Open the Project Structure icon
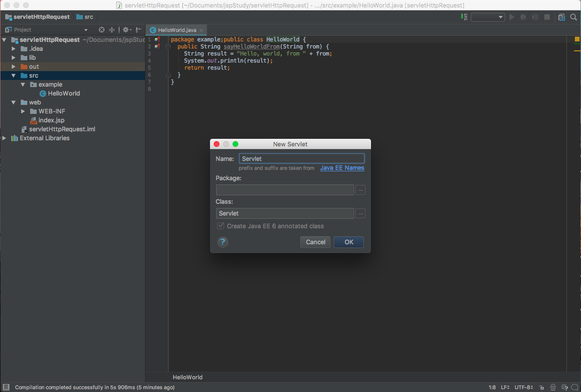Image resolution: width=581 pixels, height=392 pixels. click(x=561, y=17)
